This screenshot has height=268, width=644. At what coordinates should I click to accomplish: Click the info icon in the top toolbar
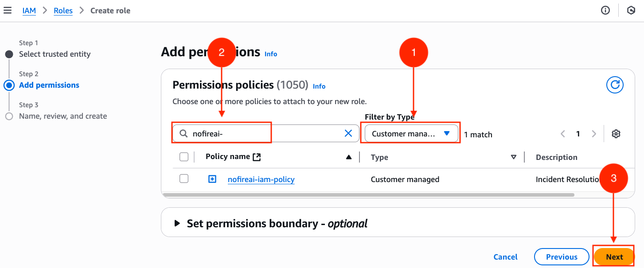[x=605, y=10]
